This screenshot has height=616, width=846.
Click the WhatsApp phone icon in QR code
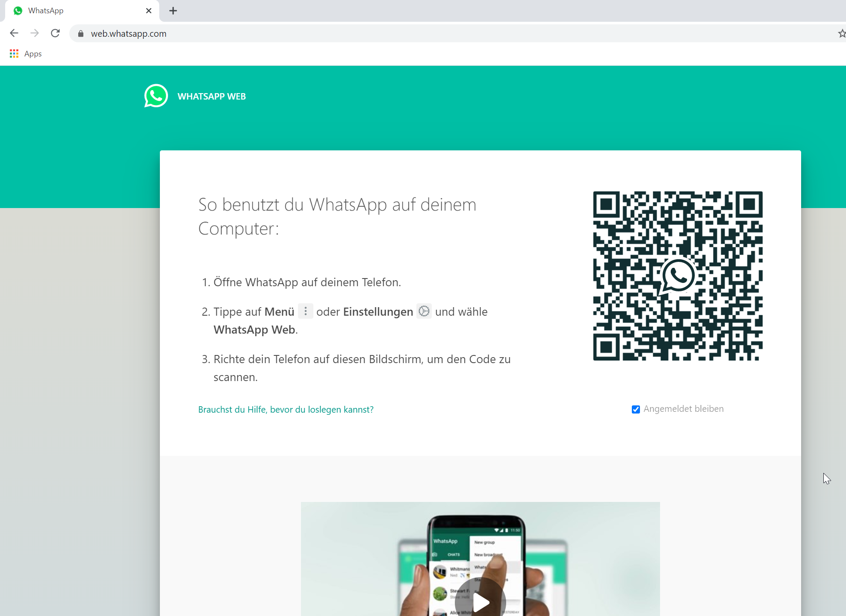pyautogui.click(x=677, y=274)
